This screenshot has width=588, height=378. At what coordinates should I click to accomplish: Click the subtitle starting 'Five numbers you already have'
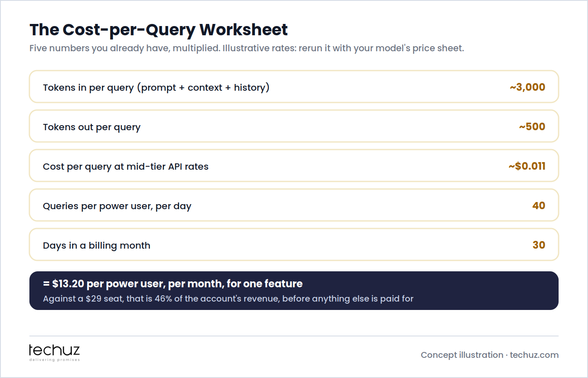[x=247, y=48]
